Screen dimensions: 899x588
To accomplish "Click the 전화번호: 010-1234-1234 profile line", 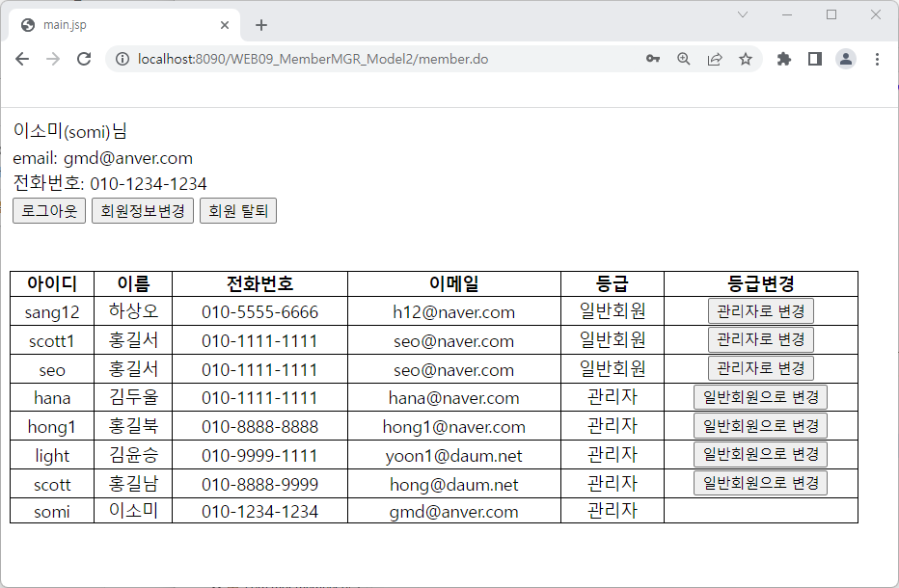I will 110,183.
